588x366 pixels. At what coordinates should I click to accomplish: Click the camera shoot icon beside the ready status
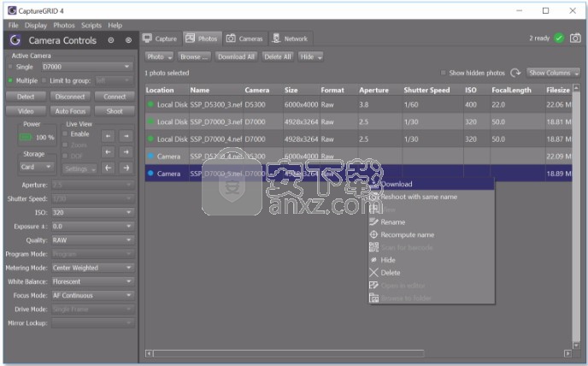(x=575, y=38)
